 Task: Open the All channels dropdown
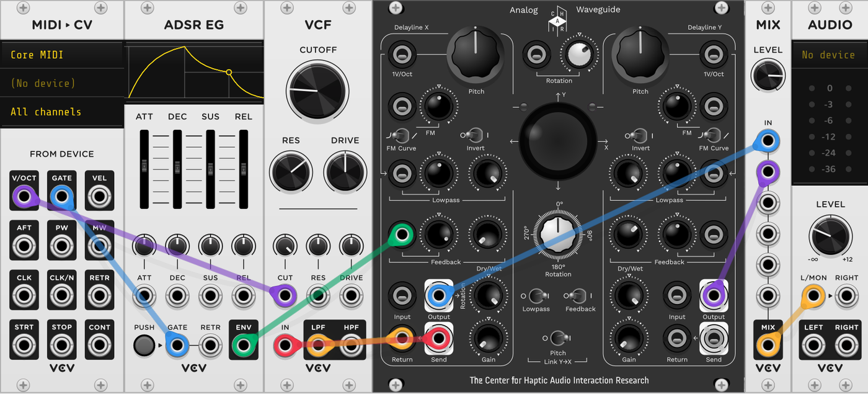62,112
